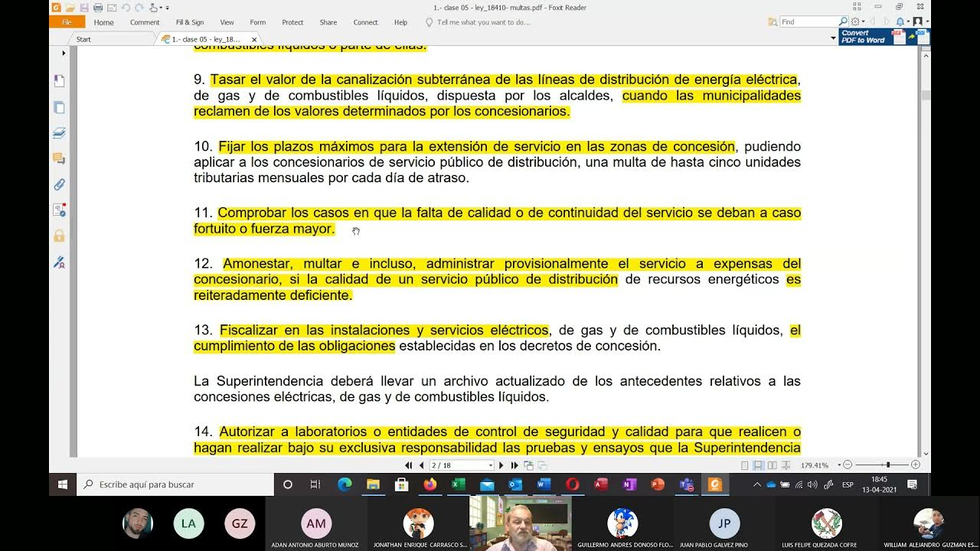Open the bookmarks panel in left sidebar
This screenshot has width=980, height=551.
pyautogui.click(x=59, y=81)
